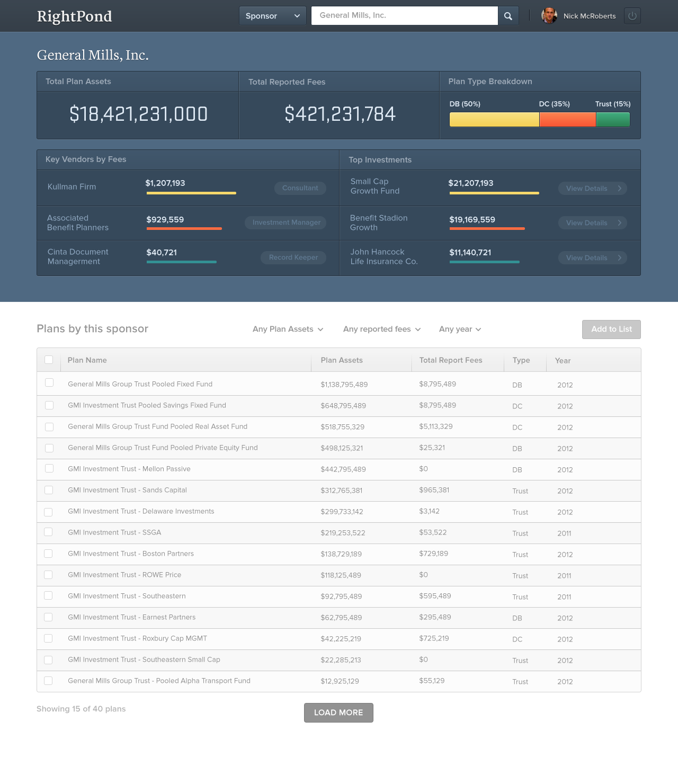This screenshot has width=678, height=784.
Task: Open GMI Investment Trust - Southeastern plan
Action: coord(127,596)
